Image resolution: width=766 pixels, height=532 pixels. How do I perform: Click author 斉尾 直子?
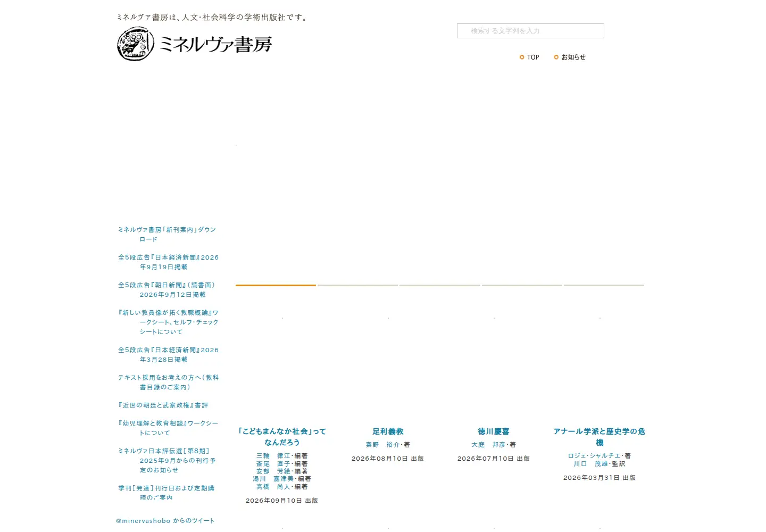click(273, 464)
